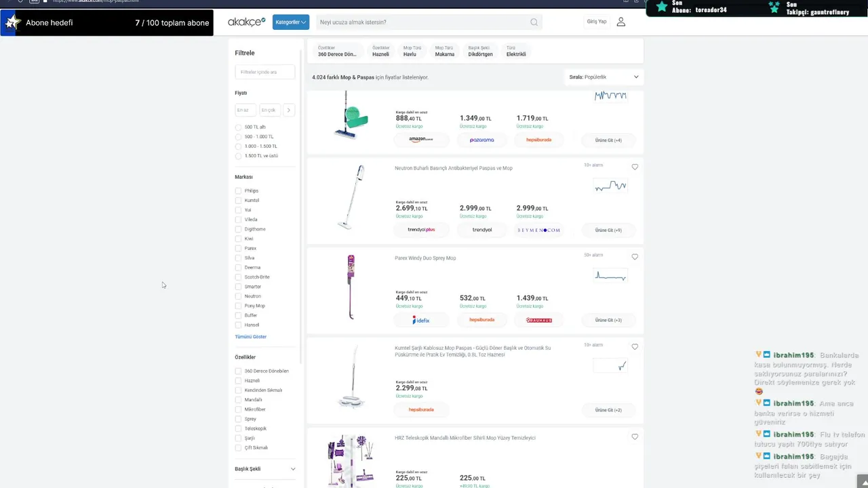Click the search magnifier icon
The image size is (868, 488).
[534, 22]
